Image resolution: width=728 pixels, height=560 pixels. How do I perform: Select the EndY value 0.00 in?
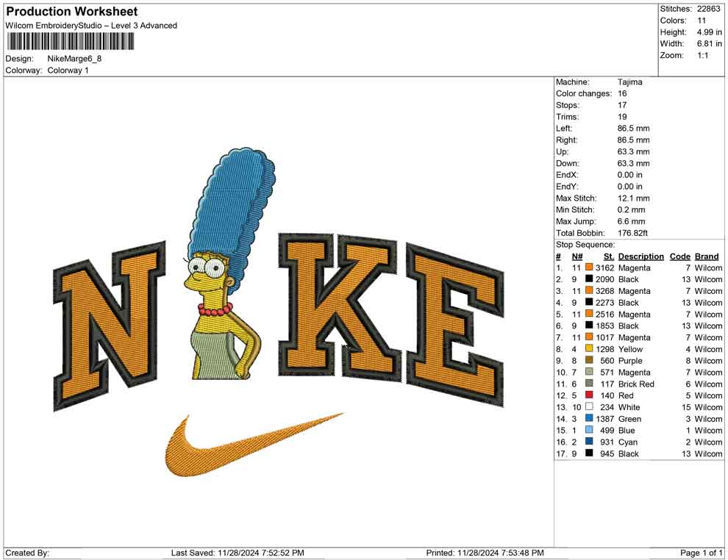point(629,187)
